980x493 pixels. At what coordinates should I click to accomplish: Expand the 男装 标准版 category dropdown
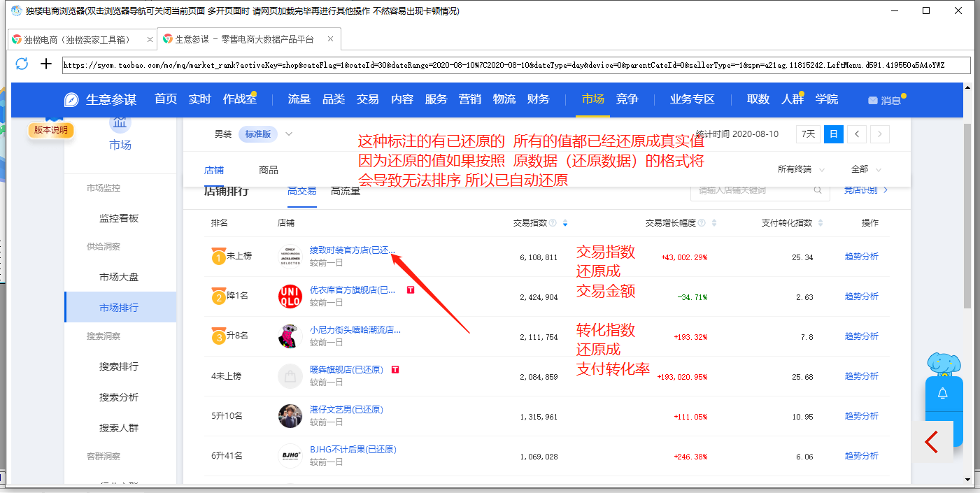(289, 134)
